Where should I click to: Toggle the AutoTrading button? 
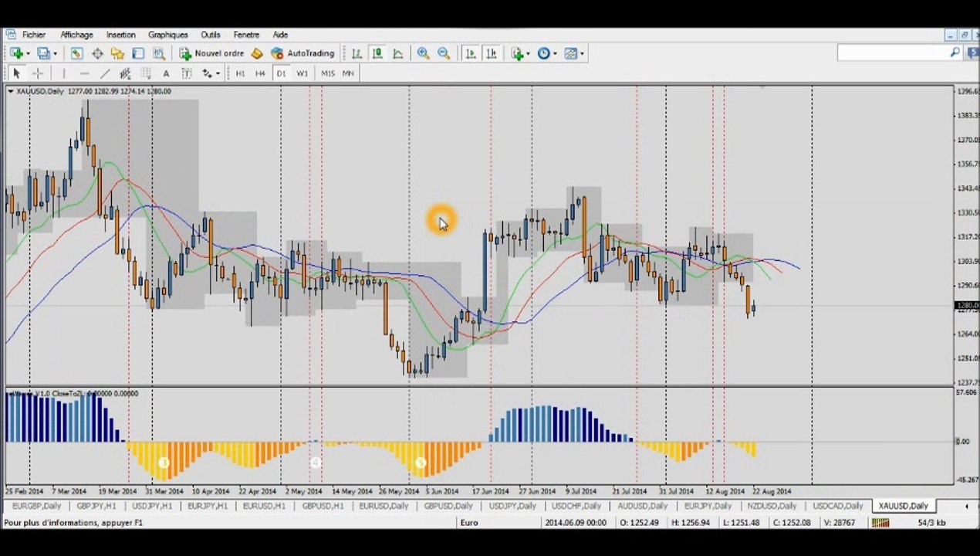pos(303,53)
